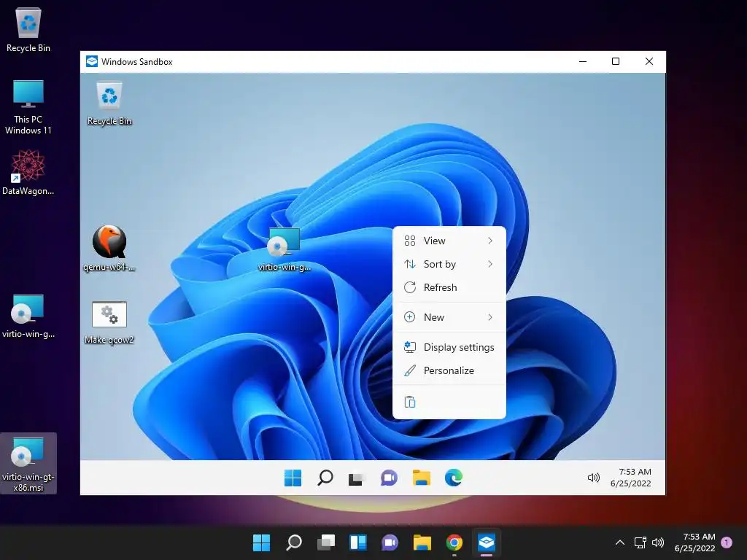747x560 pixels.
Task: Open Search in Sandbox taskbar
Action: tap(325, 478)
